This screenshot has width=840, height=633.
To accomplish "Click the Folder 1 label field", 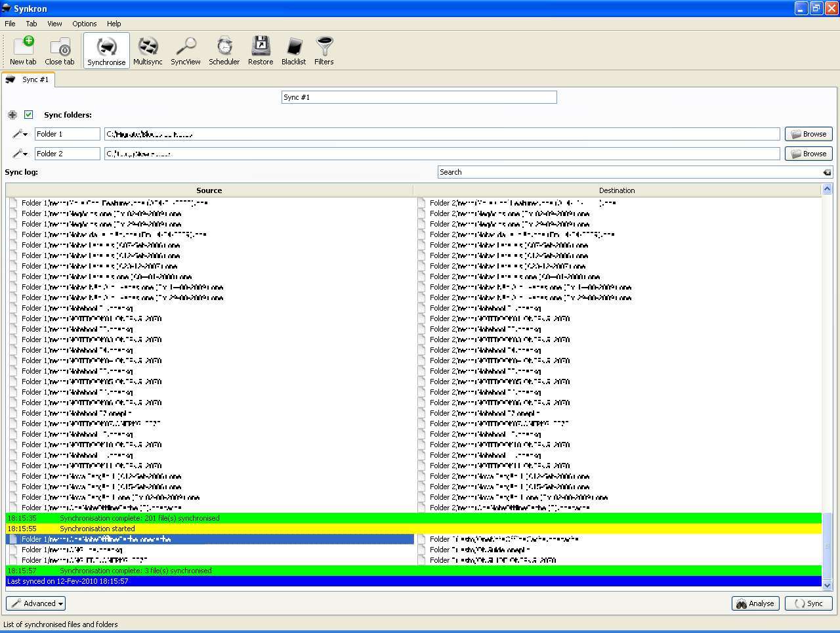I will (67, 134).
